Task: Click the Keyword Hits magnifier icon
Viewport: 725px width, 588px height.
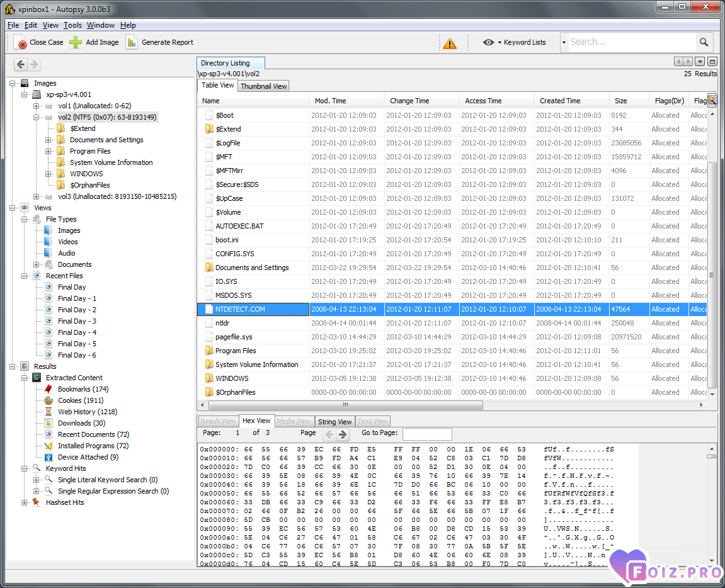Action: (37, 468)
